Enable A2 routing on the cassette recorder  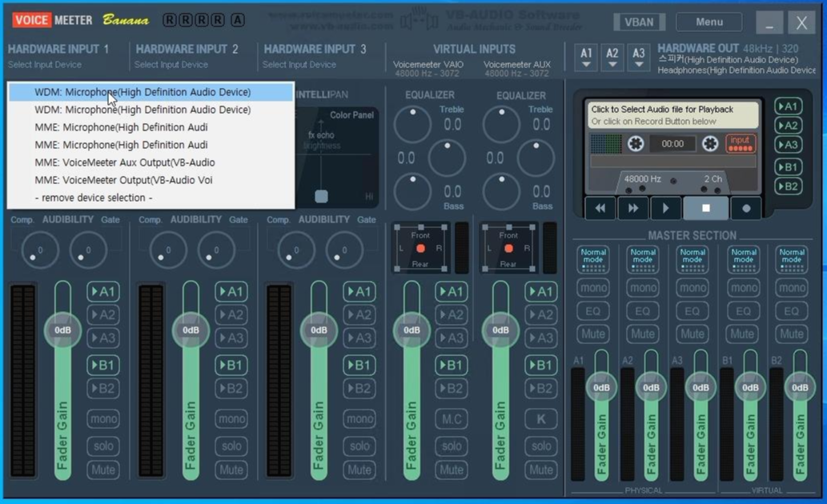click(788, 126)
